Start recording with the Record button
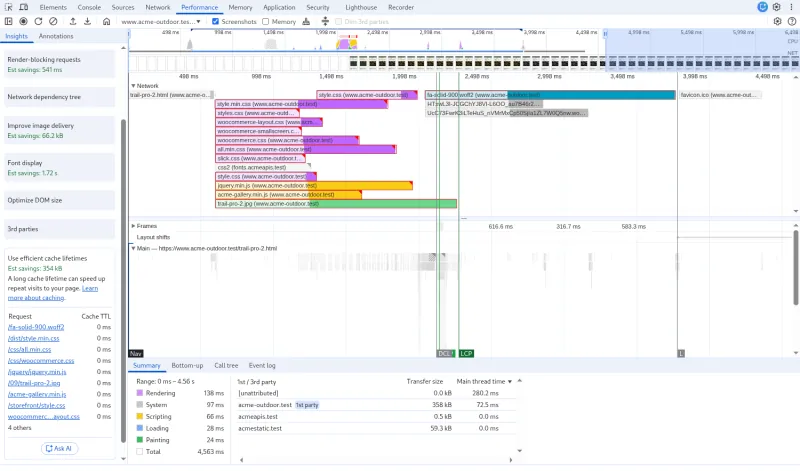The height and width of the screenshot is (471, 800). point(23,21)
